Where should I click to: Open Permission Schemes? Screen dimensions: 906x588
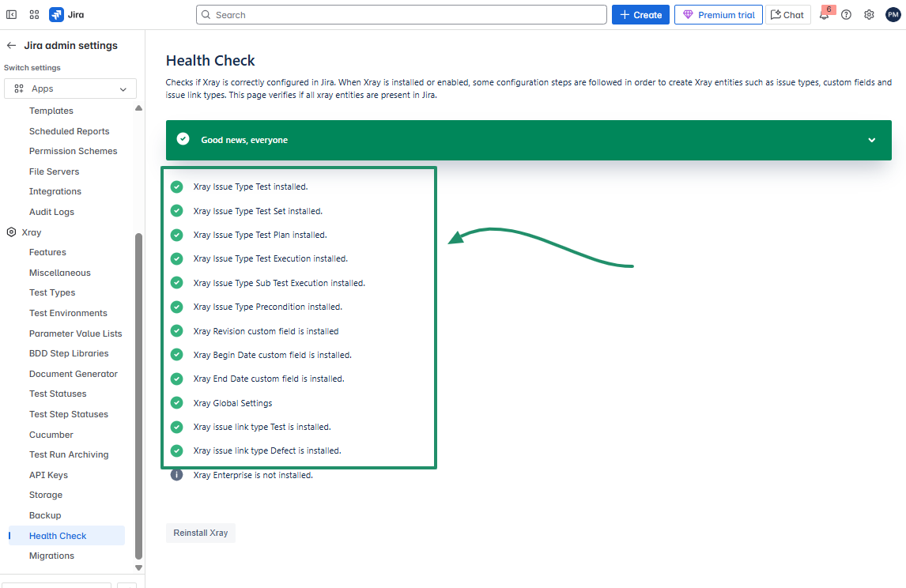pos(74,151)
